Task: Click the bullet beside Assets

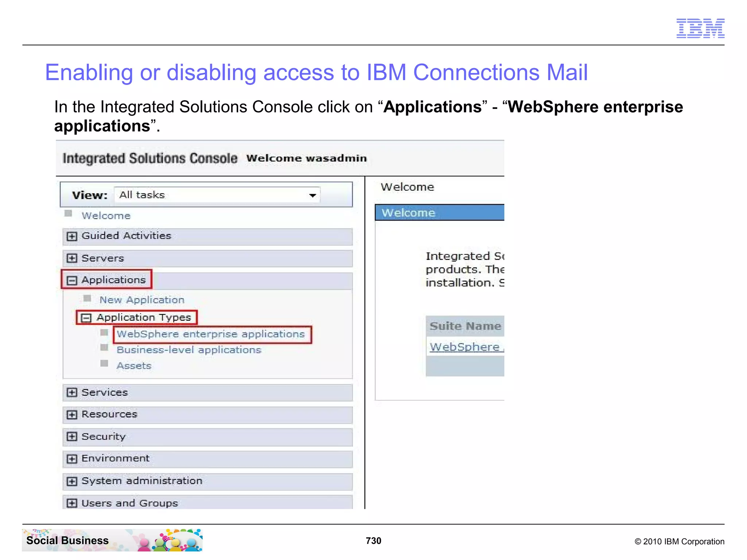Action: click(x=104, y=363)
